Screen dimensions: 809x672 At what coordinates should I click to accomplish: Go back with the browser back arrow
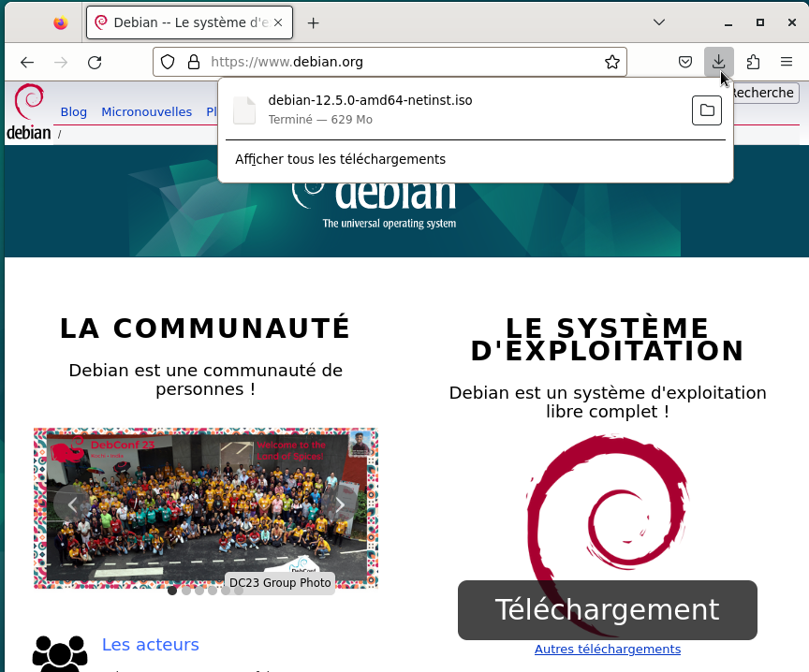27,63
